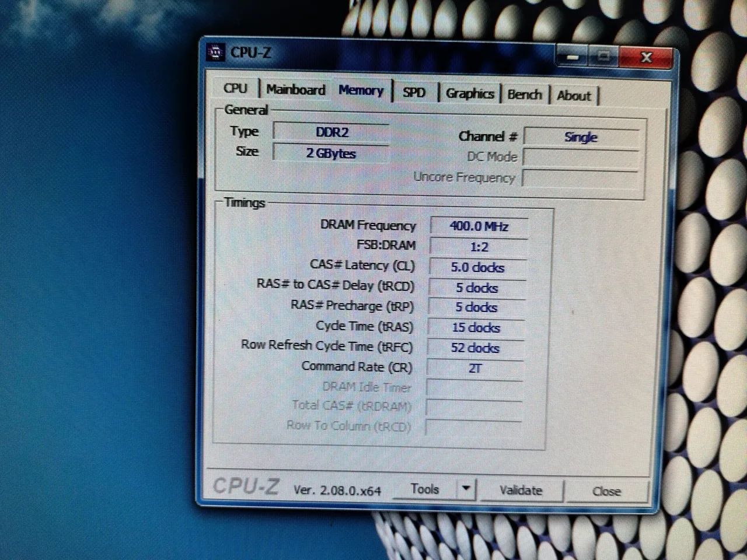The width and height of the screenshot is (747, 560).
Task: Click the Cycle Time value 15 clocks
Action: point(476,328)
